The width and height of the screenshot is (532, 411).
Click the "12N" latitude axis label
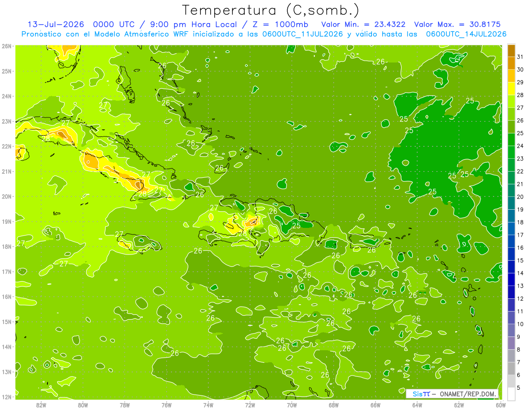click(6, 397)
